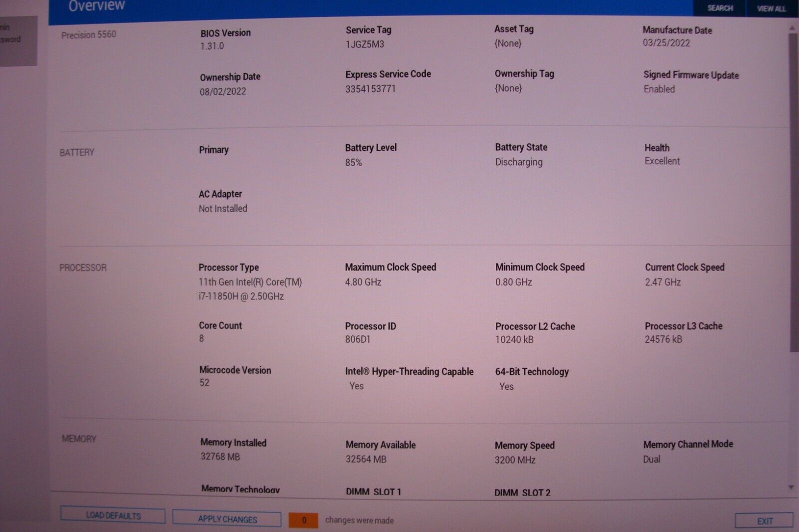Click the PROCESSOR section label
This screenshot has height=532, width=799.
(83, 267)
